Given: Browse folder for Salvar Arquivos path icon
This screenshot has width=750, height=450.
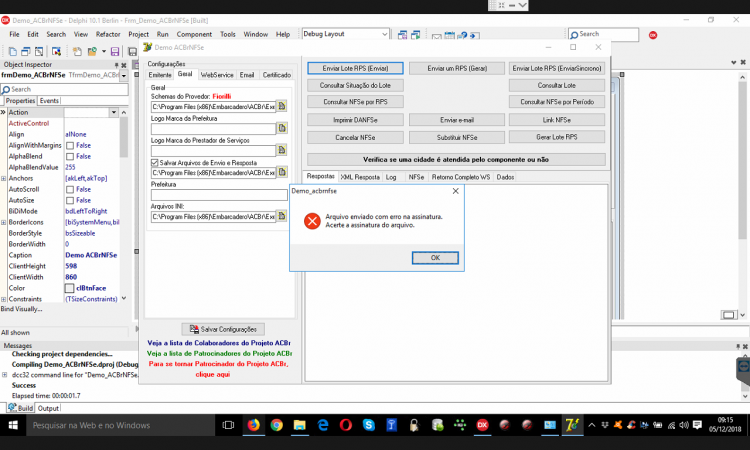Looking at the screenshot, I should pos(282,172).
